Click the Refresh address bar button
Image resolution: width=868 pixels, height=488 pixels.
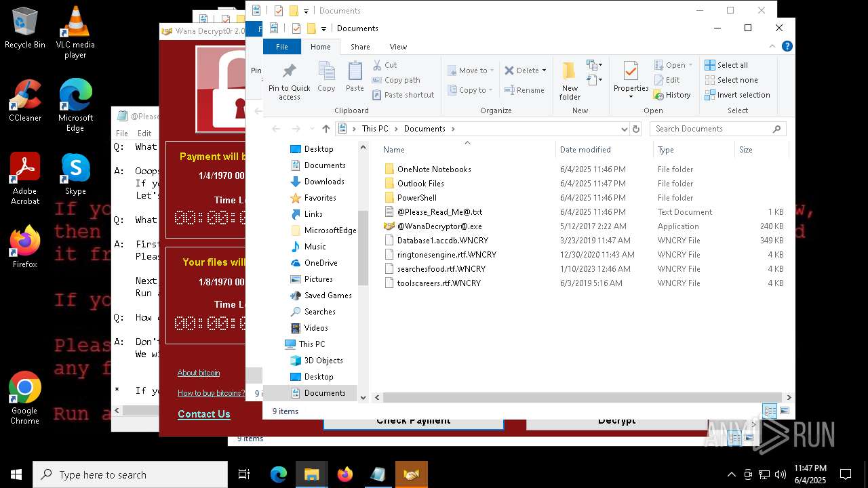pos(636,129)
